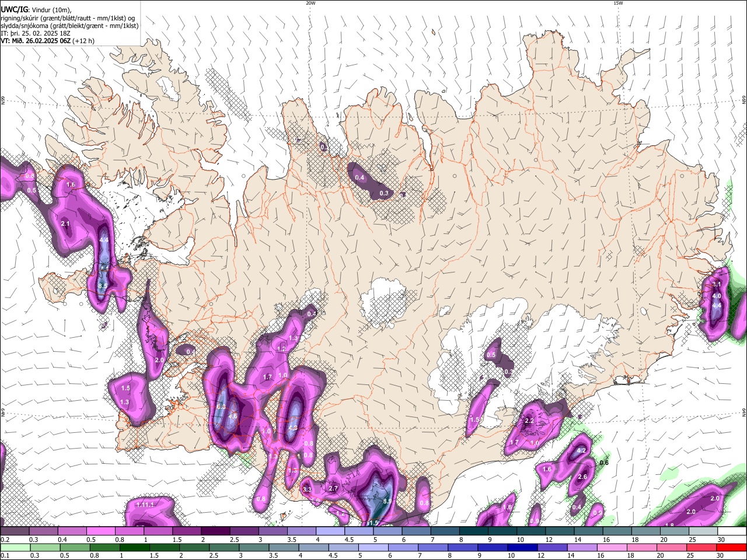This screenshot has width=747, height=560.
Task: Click the '20W' longitude label
Action: [x=310, y=3]
